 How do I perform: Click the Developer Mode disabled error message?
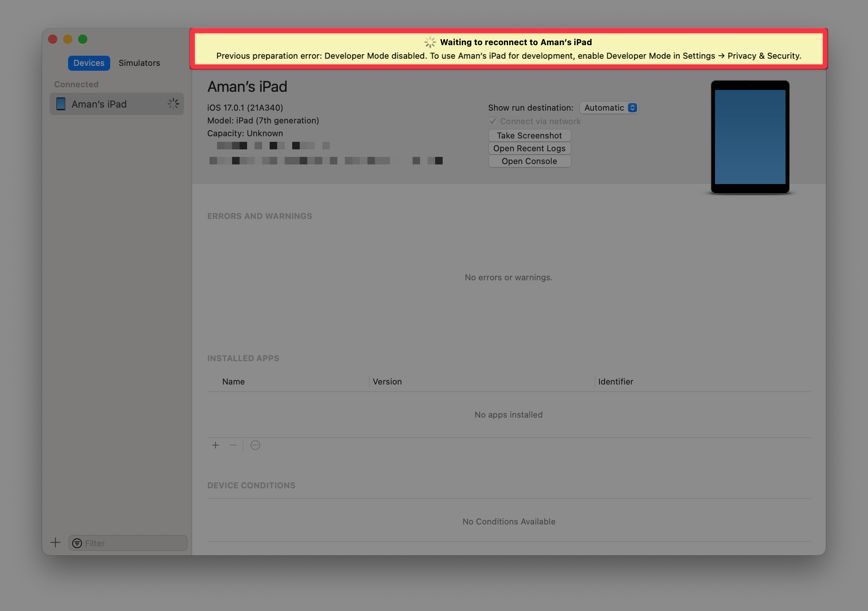coord(508,56)
